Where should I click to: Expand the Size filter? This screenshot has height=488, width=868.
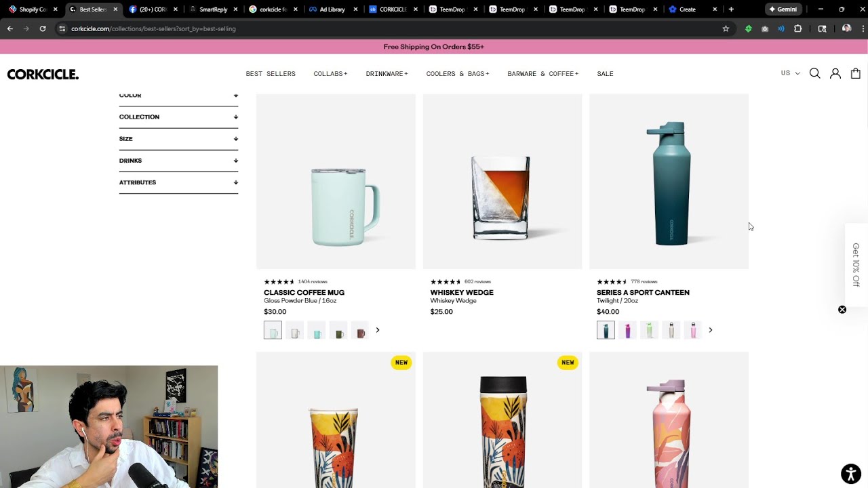pyautogui.click(x=178, y=139)
